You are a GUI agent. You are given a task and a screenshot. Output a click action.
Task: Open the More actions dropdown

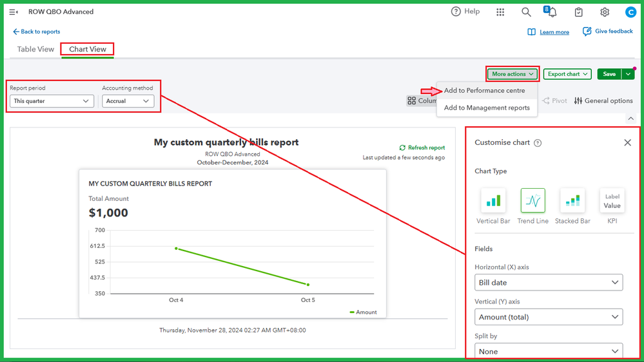[512, 74]
